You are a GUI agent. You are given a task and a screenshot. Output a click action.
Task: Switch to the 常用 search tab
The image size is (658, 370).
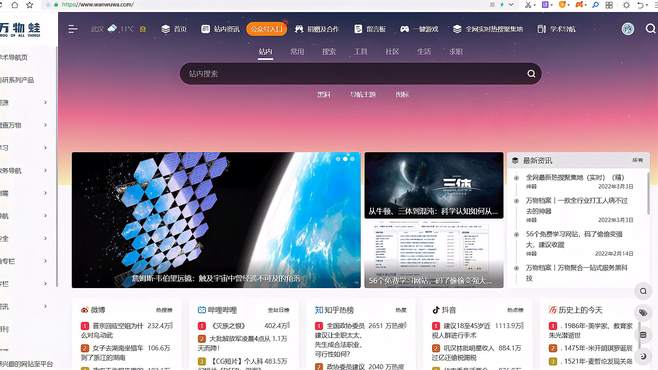(x=297, y=52)
